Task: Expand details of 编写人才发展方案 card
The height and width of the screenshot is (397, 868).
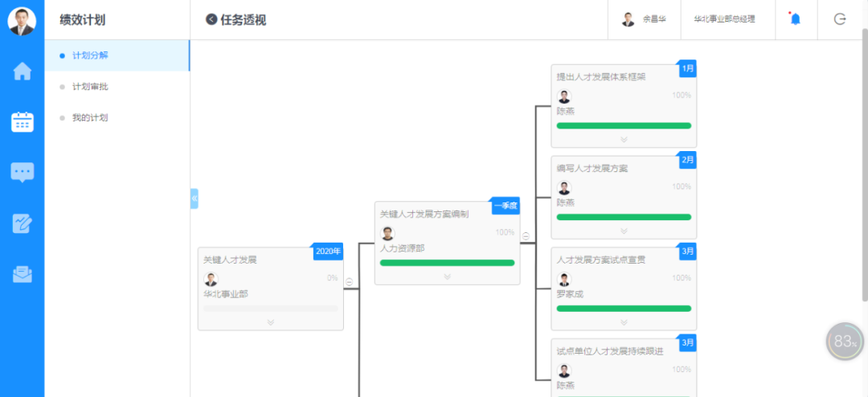Action: click(624, 231)
